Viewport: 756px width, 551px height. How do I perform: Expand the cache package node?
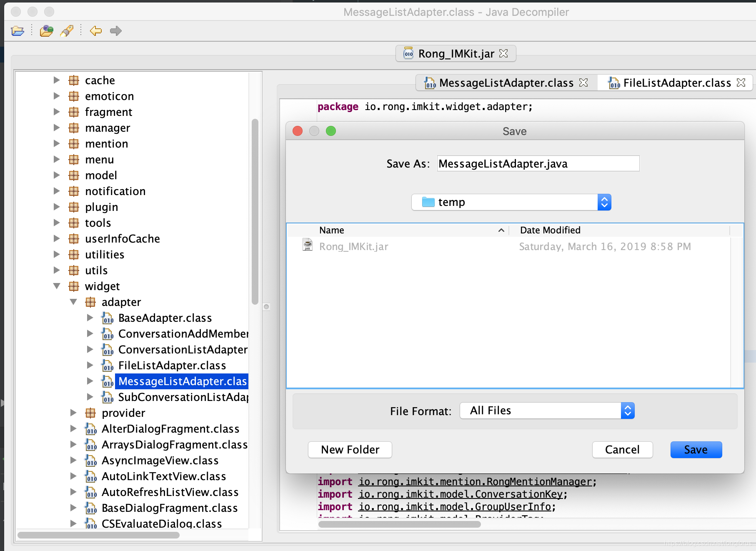[x=57, y=80]
